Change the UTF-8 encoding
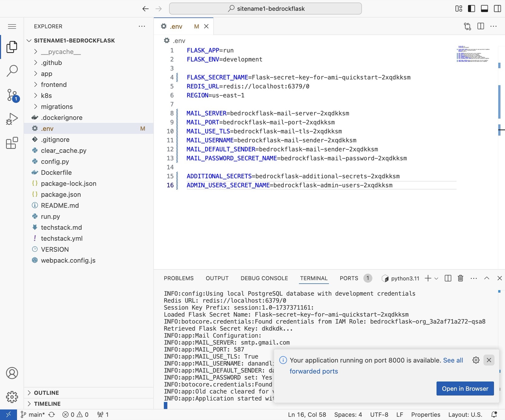Image resolution: width=505 pixels, height=420 pixels. tap(379, 415)
